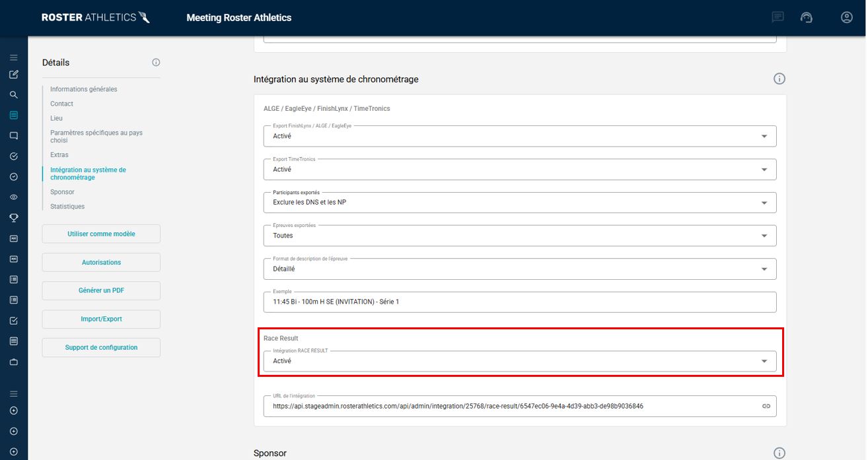Click the Race Result subsection label
The image size is (868, 460).
(281, 339)
